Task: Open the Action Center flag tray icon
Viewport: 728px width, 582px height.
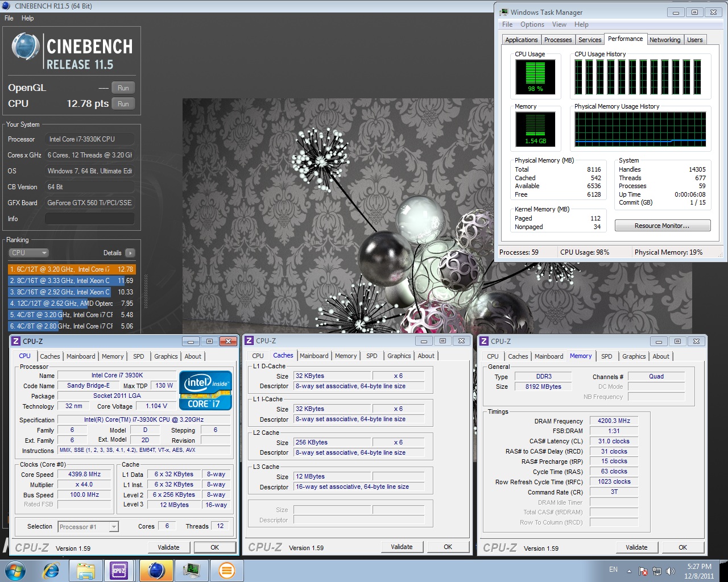Action: pyautogui.click(x=643, y=571)
